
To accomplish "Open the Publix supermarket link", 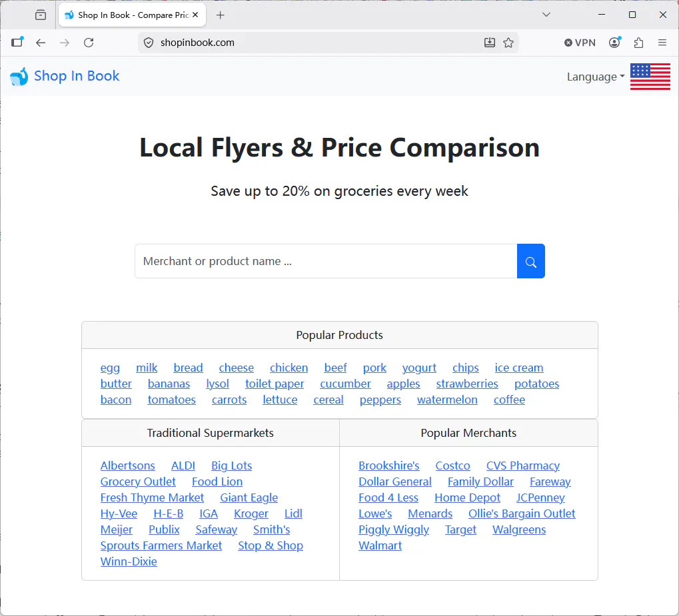I will pyautogui.click(x=164, y=529).
